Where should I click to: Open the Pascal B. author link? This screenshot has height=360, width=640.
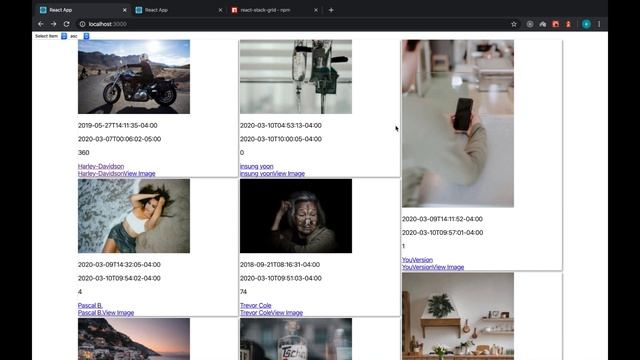point(90,305)
